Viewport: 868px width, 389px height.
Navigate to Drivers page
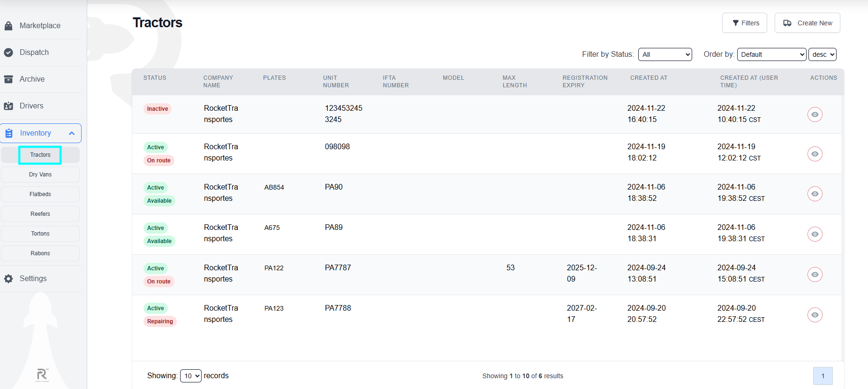pyautogui.click(x=40, y=106)
